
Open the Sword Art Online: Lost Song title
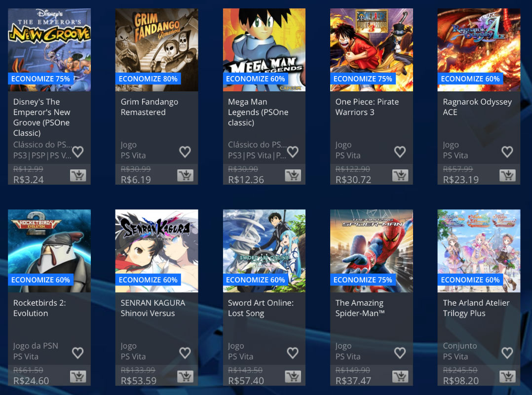pyautogui.click(x=261, y=308)
